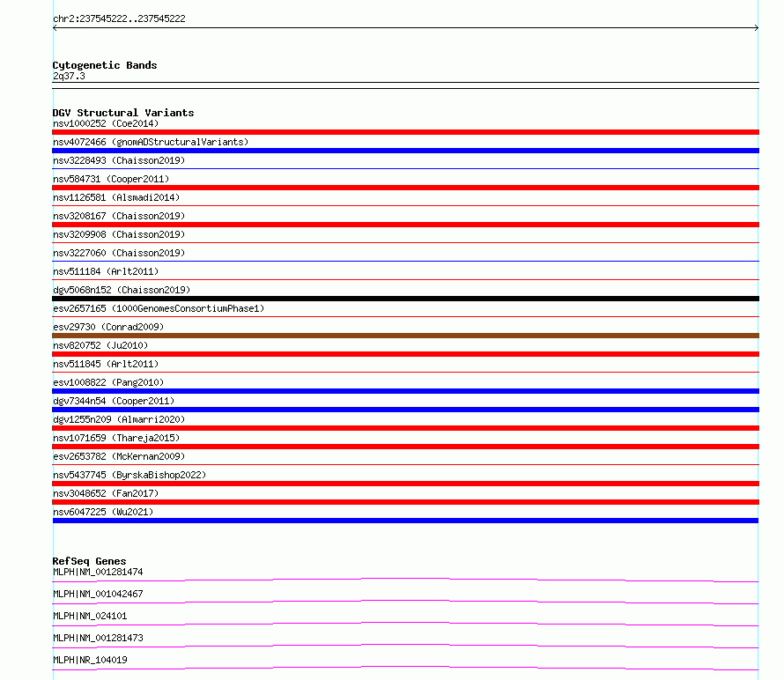Click the blue bar under nsv4072466
Viewport: 784px width, 680px height.
(405, 151)
